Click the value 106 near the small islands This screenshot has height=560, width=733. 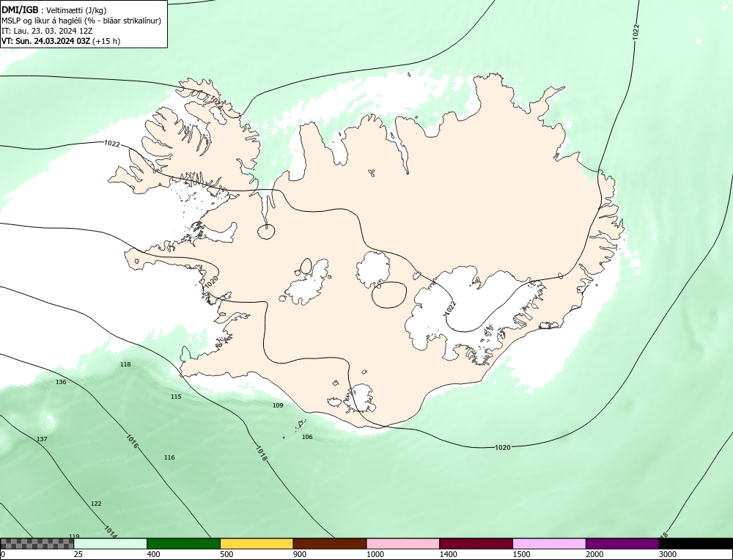(307, 437)
